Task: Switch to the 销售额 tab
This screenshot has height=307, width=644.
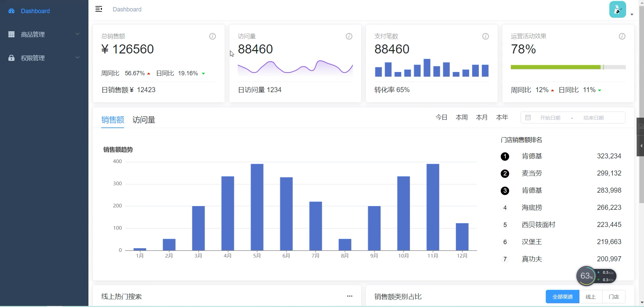Action: pyautogui.click(x=113, y=120)
